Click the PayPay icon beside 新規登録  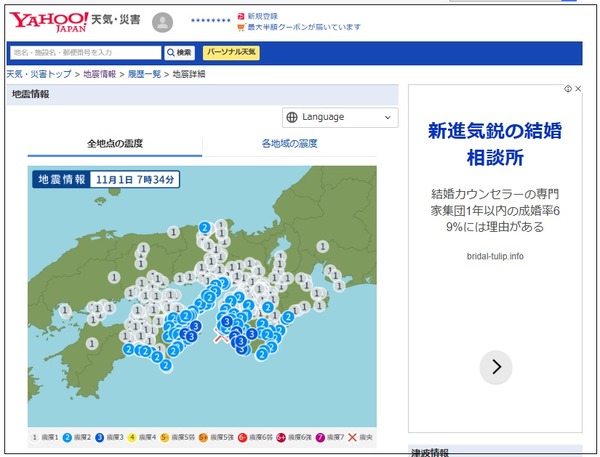tap(241, 16)
